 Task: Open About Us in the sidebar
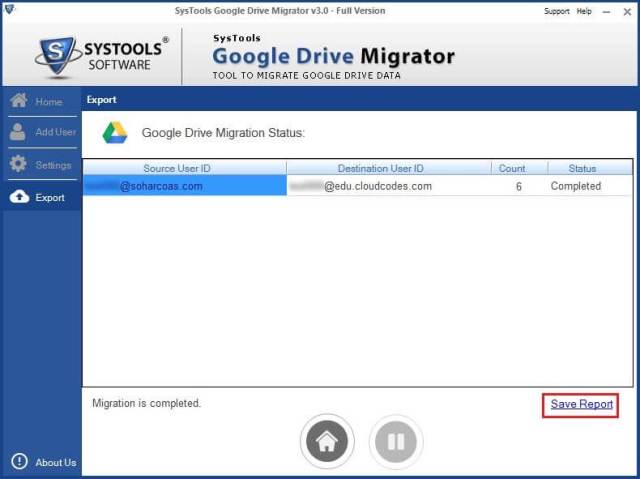(44, 462)
